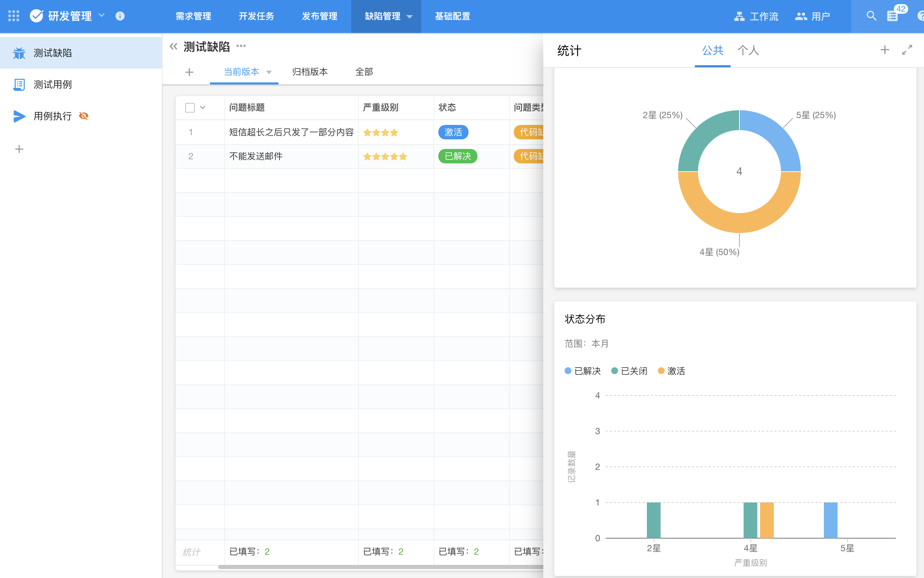The width and height of the screenshot is (924, 578).
Task: Toggle the 激活 legend color dot
Action: pos(661,371)
